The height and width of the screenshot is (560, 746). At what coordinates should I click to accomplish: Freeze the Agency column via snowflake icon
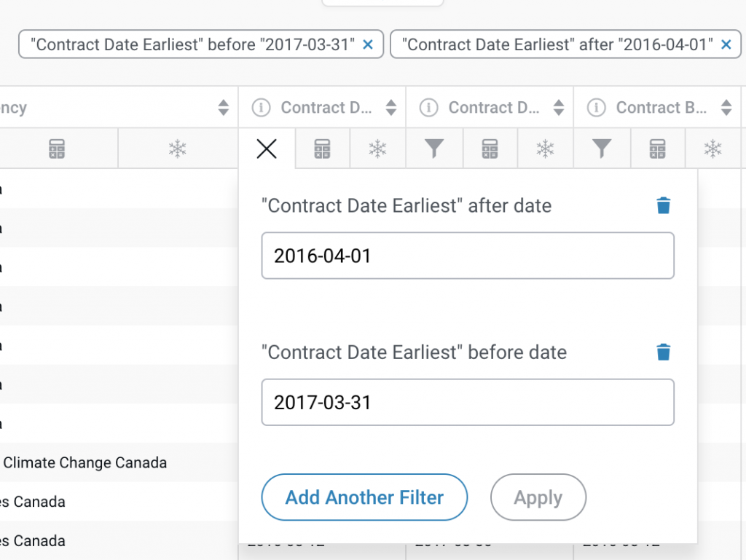click(x=178, y=149)
